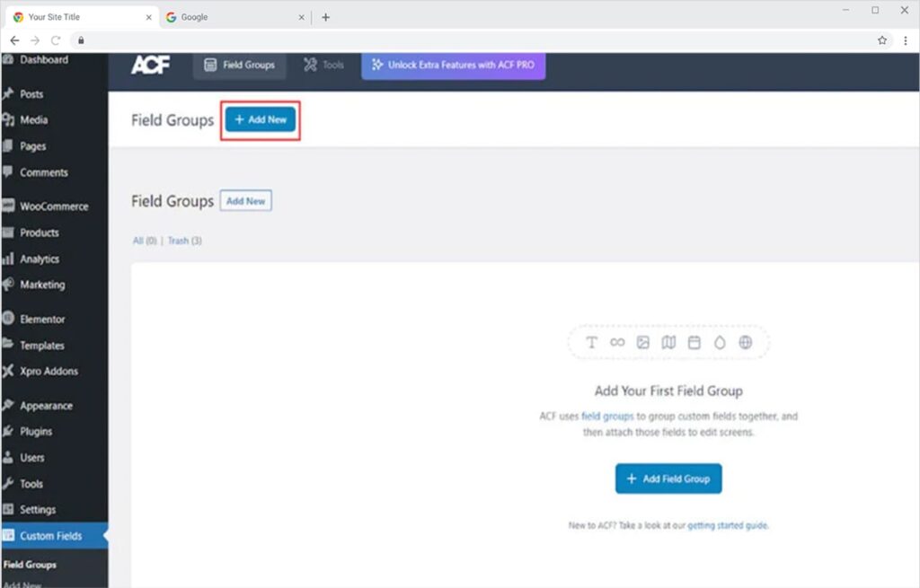
Task: Filter by All (0) field groups
Action: pos(145,241)
